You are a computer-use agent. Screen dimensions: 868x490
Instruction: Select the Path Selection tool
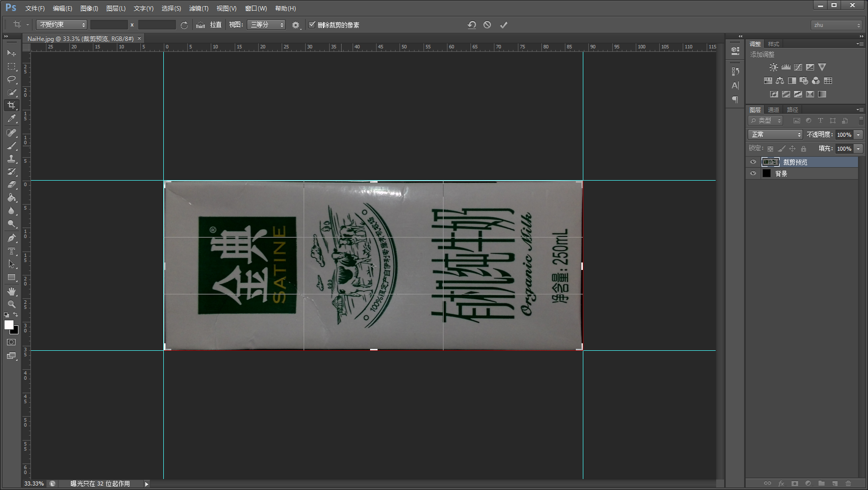(11, 264)
